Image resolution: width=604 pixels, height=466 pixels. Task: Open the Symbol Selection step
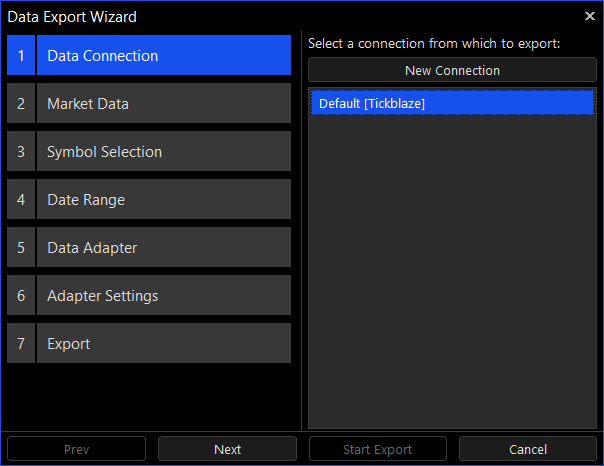(x=163, y=152)
